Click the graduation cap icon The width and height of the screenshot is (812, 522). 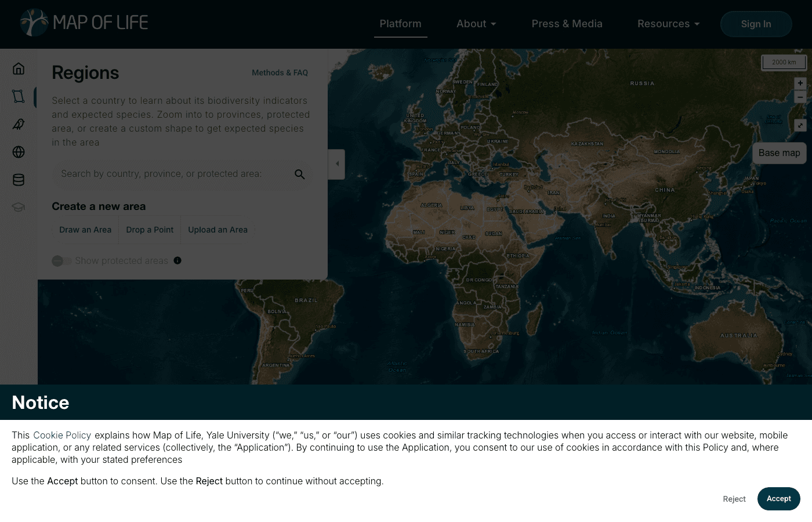click(19, 207)
